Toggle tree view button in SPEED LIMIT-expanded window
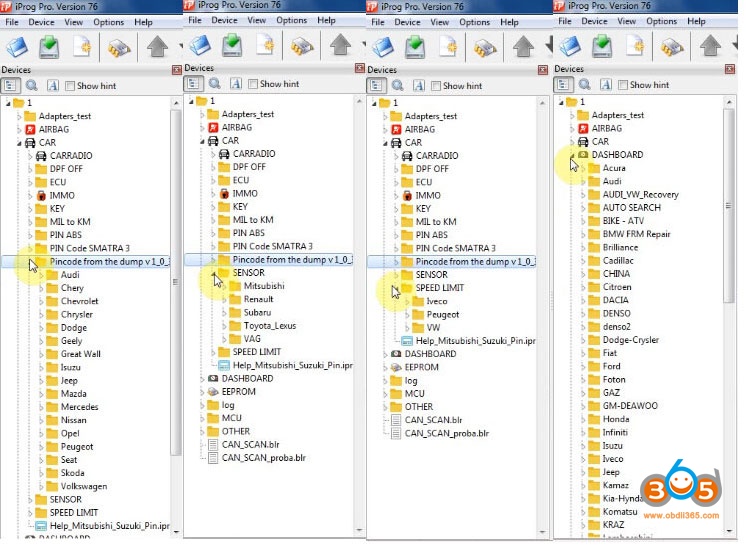 [x=376, y=86]
